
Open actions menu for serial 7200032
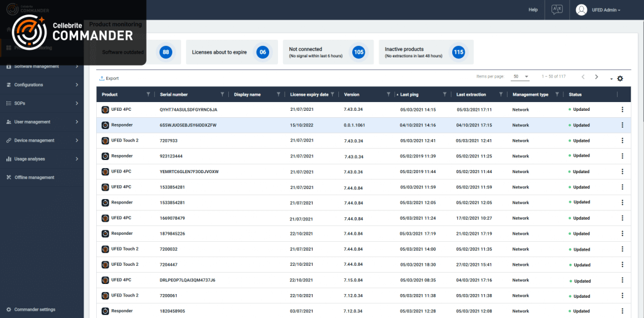point(622,249)
